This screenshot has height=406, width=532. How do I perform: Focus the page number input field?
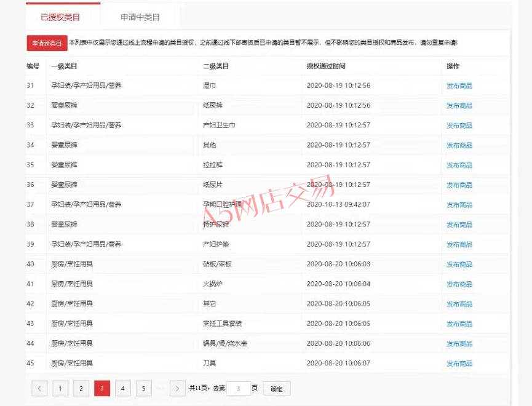tap(238, 388)
